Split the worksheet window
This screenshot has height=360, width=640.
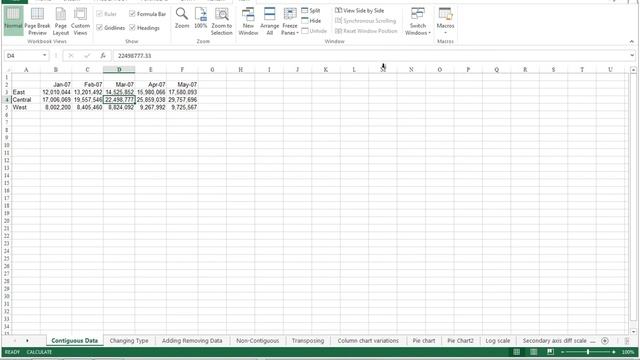click(311, 11)
